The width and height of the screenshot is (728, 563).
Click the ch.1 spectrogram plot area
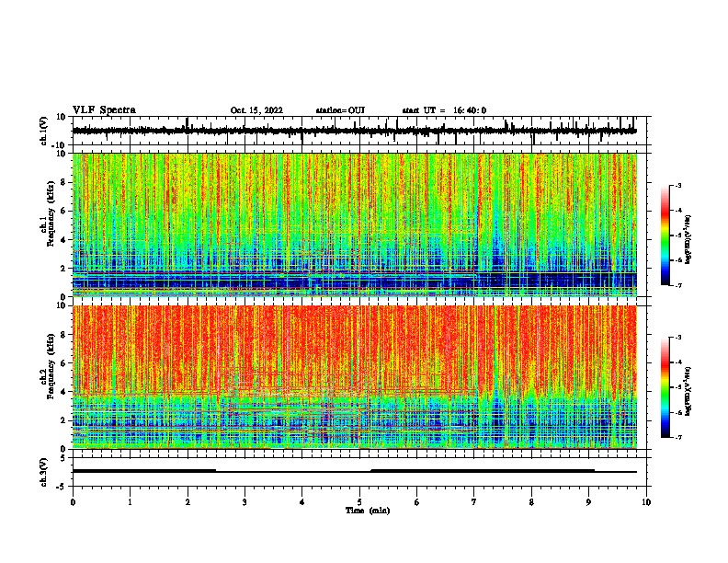(x=355, y=224)
